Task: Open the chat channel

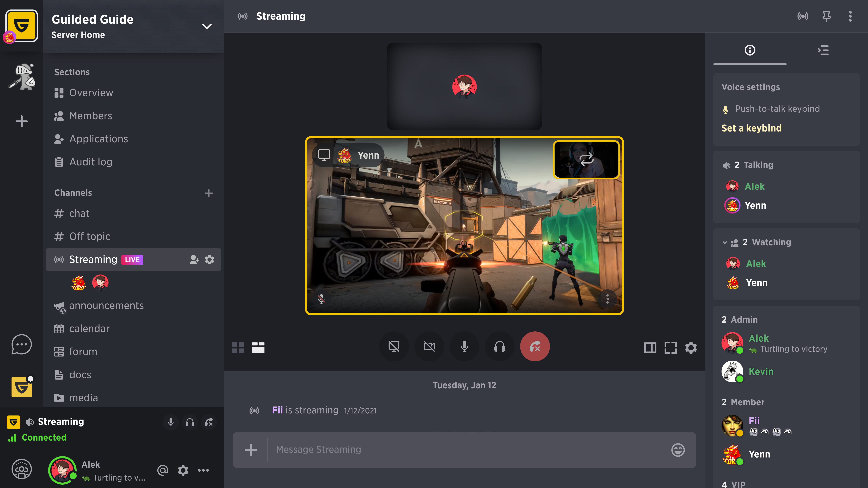Action: pos(133,213)
